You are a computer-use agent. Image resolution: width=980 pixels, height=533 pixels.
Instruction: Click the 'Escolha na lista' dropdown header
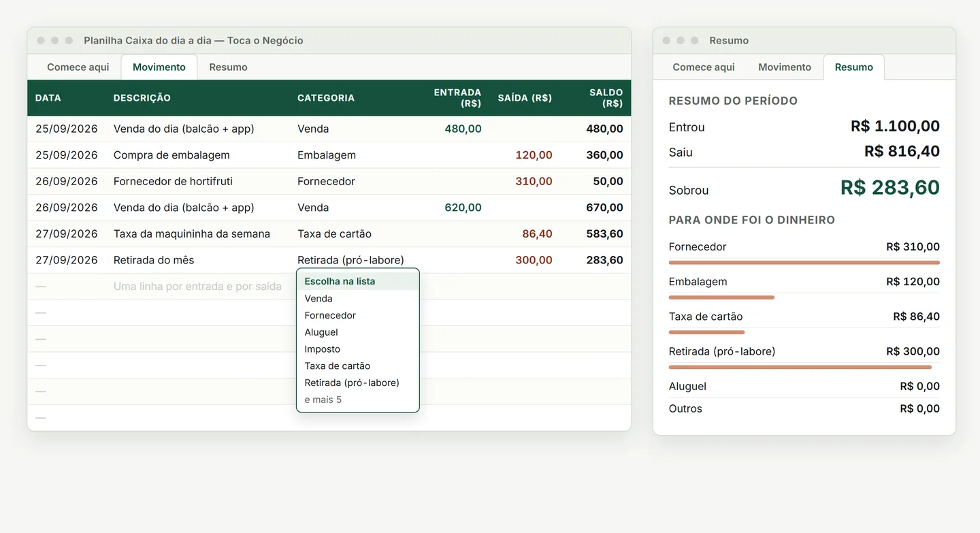(x=358, y=280)
